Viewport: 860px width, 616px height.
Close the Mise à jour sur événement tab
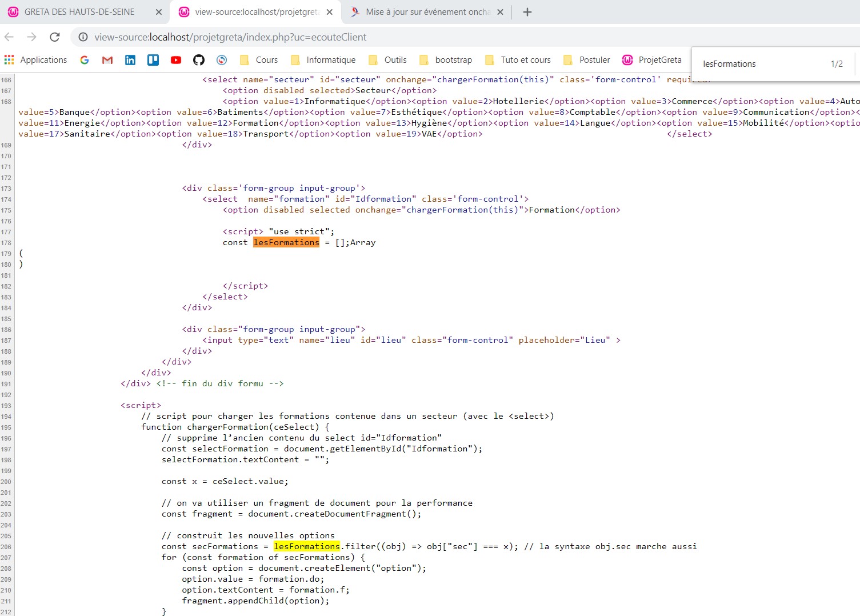(x=500, y=12)
